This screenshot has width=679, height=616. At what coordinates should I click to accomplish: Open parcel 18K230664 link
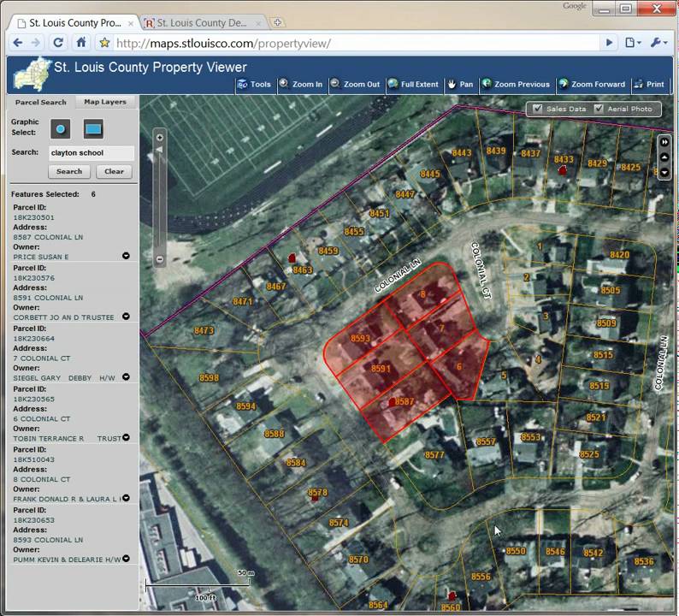33,339
